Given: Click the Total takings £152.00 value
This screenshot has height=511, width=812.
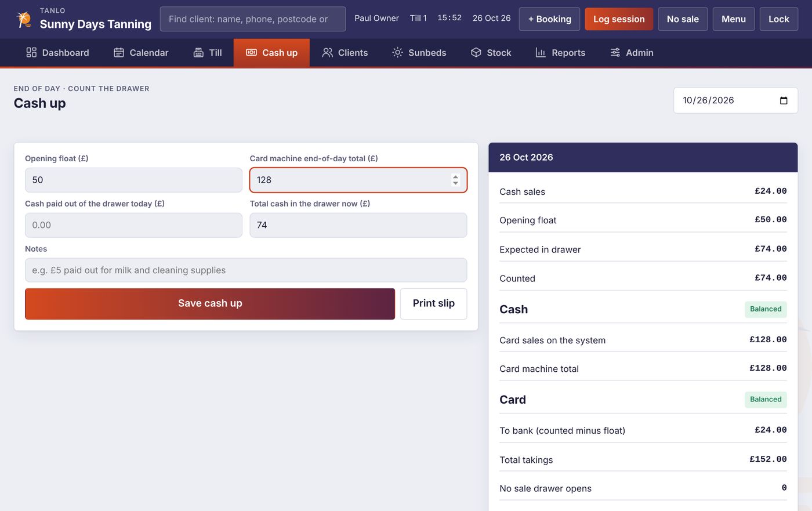Looking at the screenshot, I should pos(768,459).
